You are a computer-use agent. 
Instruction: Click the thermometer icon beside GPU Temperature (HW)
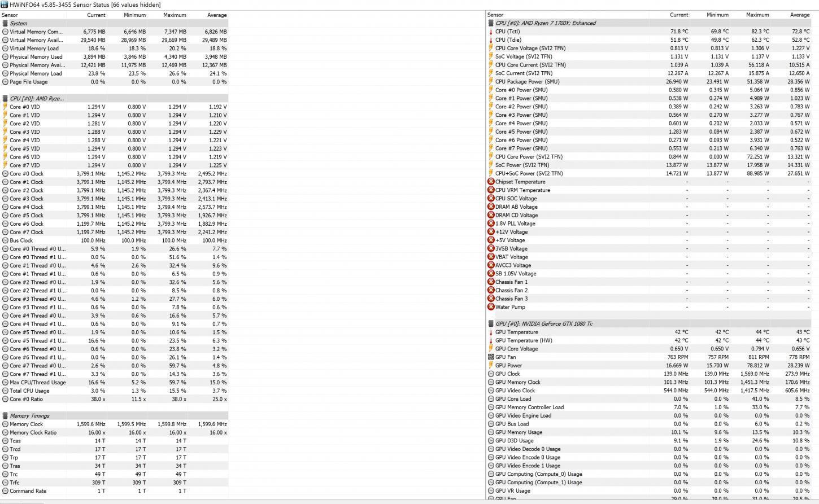491,340
